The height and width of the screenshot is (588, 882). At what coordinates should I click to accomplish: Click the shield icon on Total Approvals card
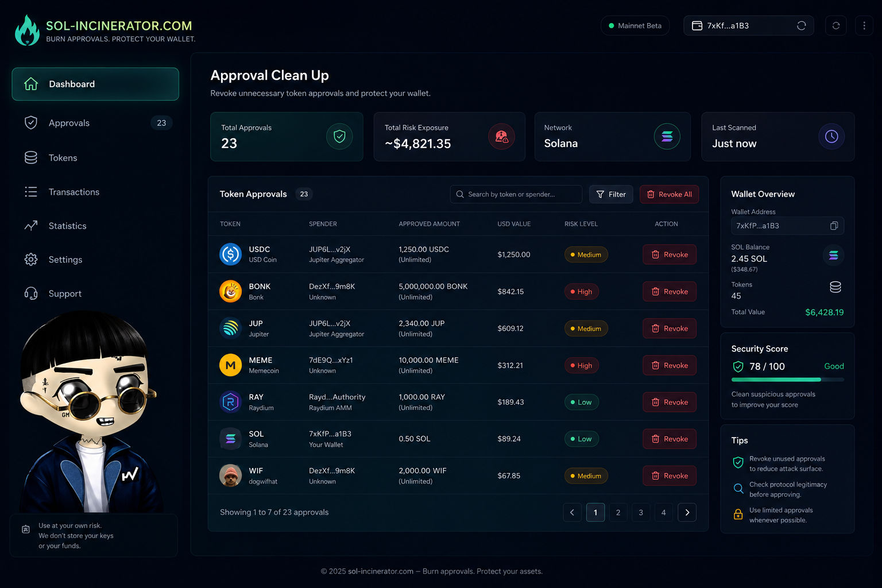[339, 137]
